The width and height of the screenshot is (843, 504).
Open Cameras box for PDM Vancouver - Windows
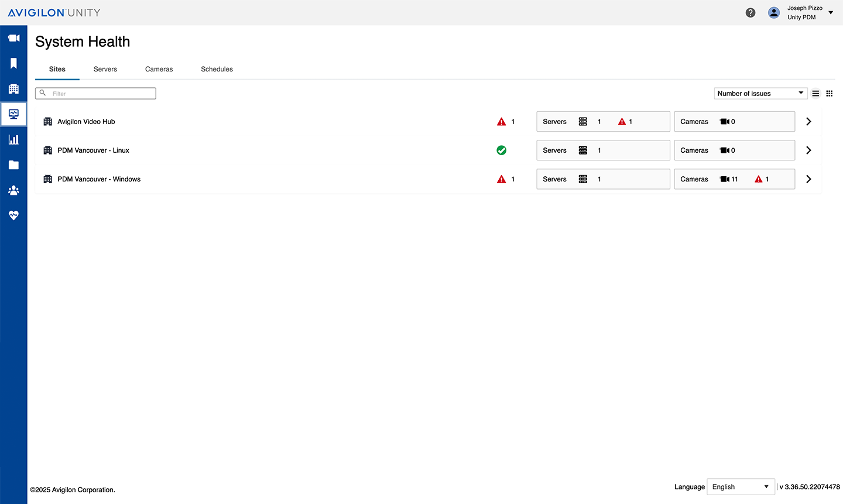(x=735, y=179)
